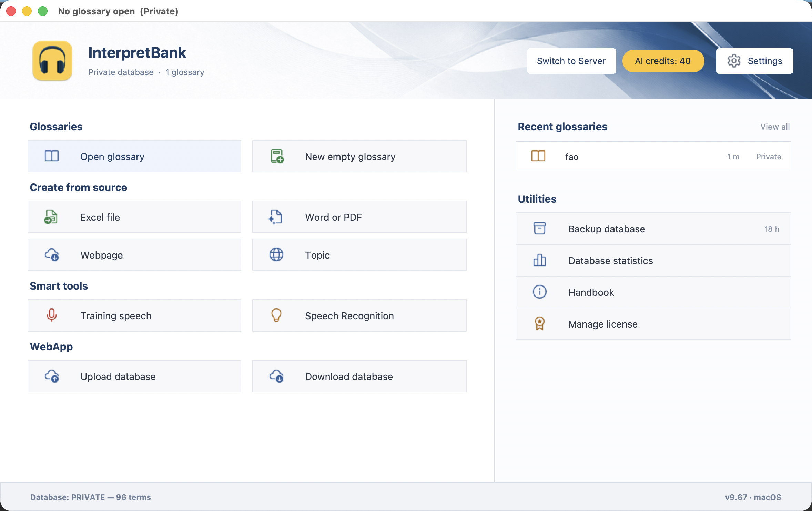Select Word or PDF as source
Image resolution: width=812 pixels, height=511 pixels.
359,217
